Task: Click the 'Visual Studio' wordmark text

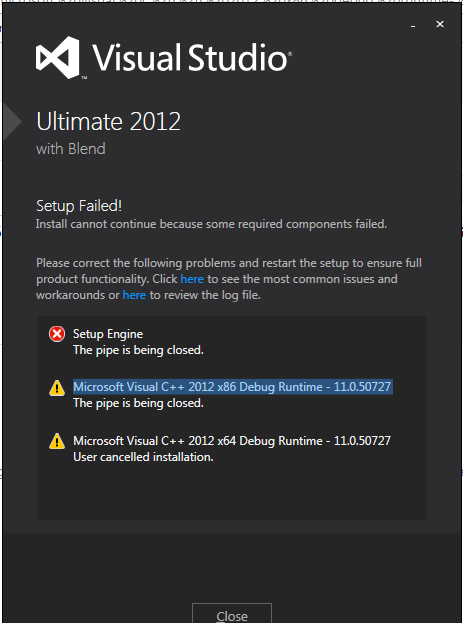Action: pyautogui.click(x=192, y=58)
